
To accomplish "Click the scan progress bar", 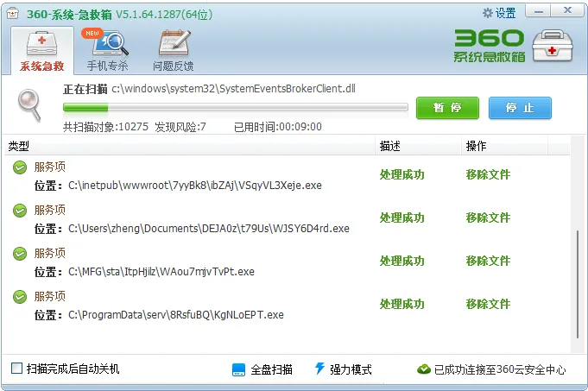I will 236,108.
